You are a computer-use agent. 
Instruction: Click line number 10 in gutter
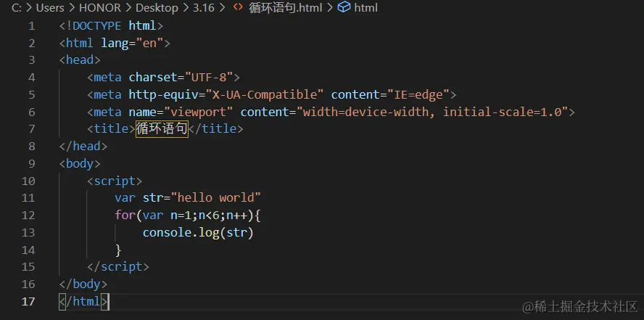28,181
